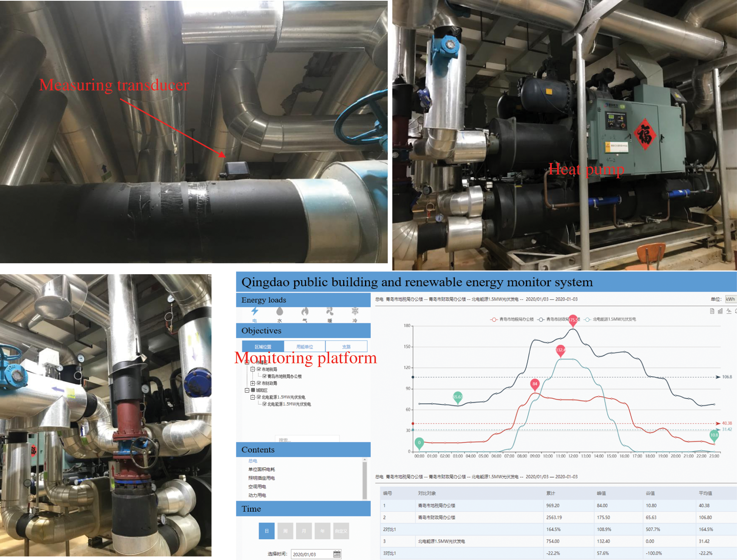Open the kWh unit dropdown
The height and width of the screenshot is (560, 737).
point(730,299)
